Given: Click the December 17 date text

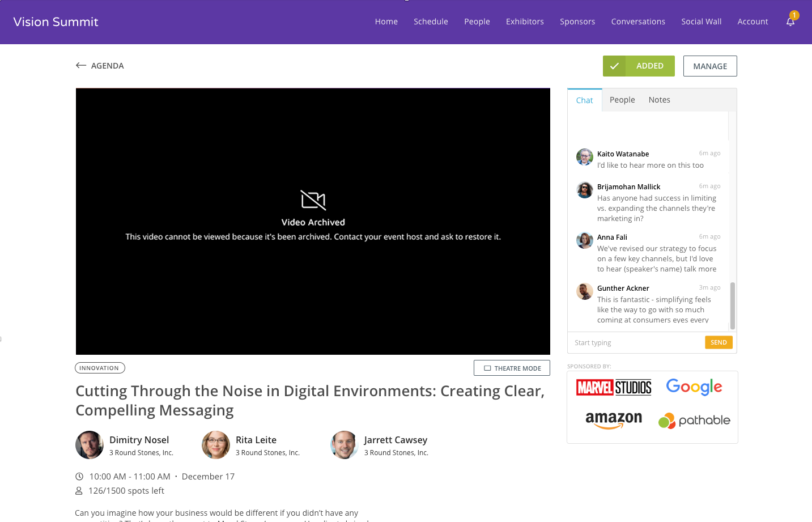Looking at the screenshot, I should pyautogui.click(x=208, y=477).
